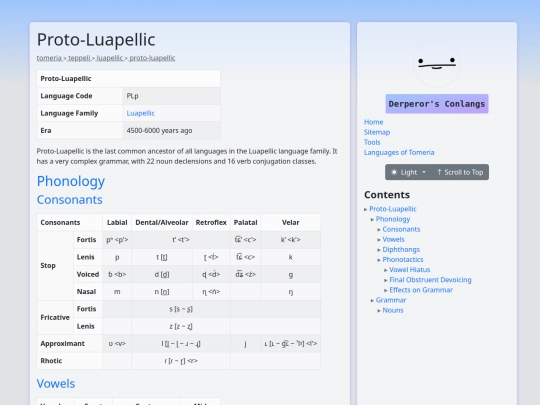Click the Consonants section heading
The height and width of the screenshot is (405, 540).
pyautogui.click(x=70, y=200)
